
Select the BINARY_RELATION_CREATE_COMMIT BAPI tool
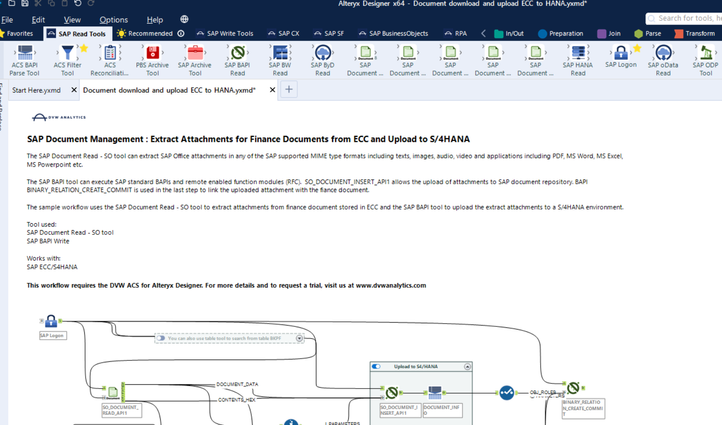573,388
